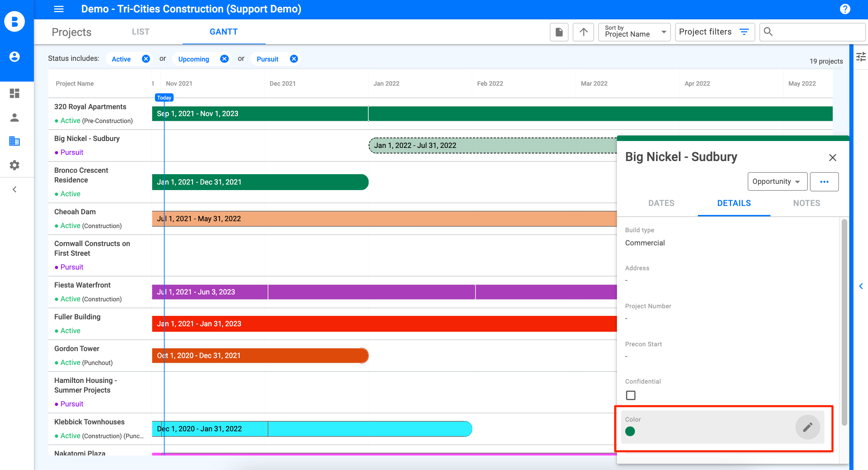
Task: Switch to the LIST tab
Action: [140, 31]
